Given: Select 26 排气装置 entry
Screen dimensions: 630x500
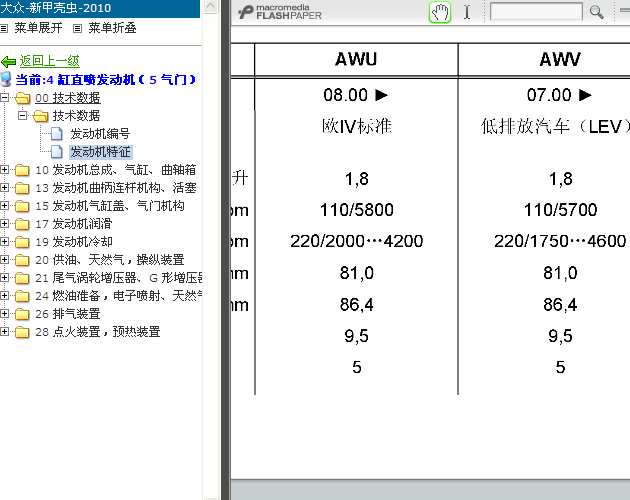Looking at the screenshot, I should coord(68,314).
